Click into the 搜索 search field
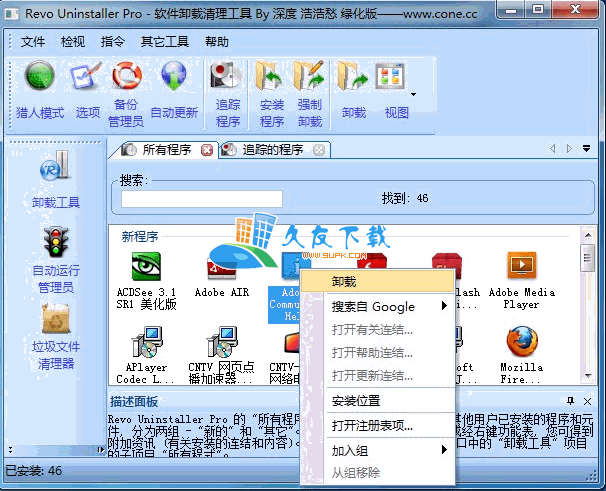The image size is (606, 491). (201, 199)
